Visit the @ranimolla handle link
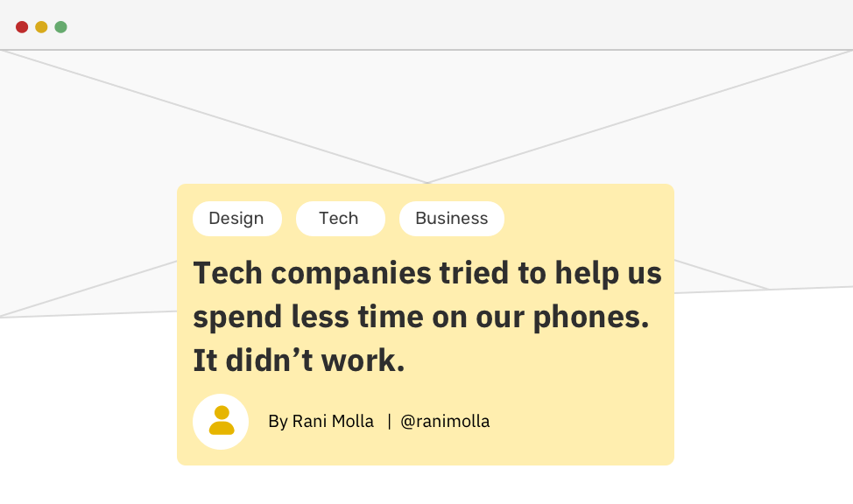Image resolution: width=853 pixels, height=504 pixels. 445,422
